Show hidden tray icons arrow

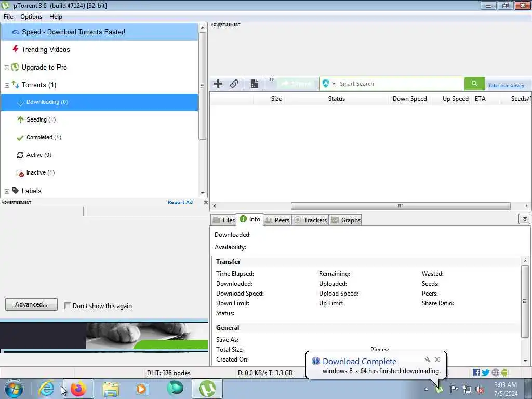426,390
